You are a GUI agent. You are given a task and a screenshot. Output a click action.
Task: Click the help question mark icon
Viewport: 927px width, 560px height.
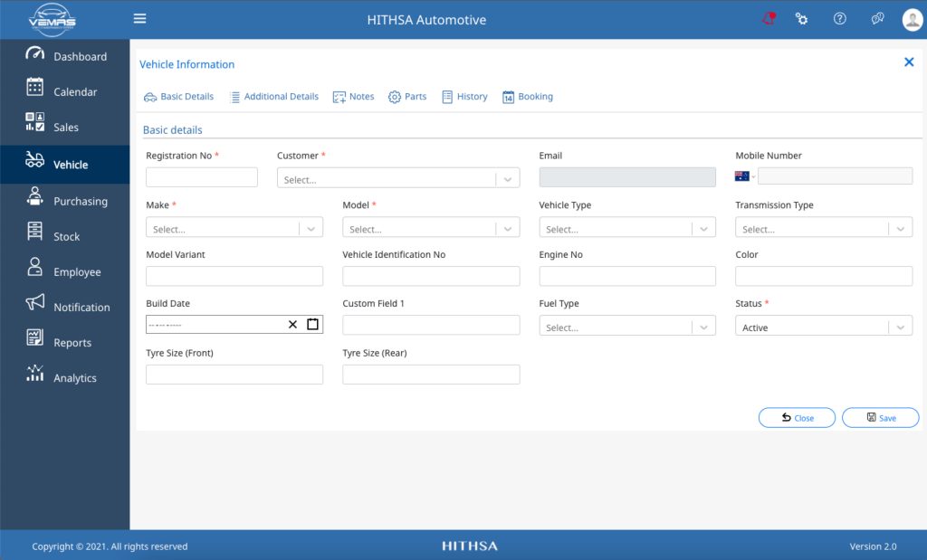[839, 19]
